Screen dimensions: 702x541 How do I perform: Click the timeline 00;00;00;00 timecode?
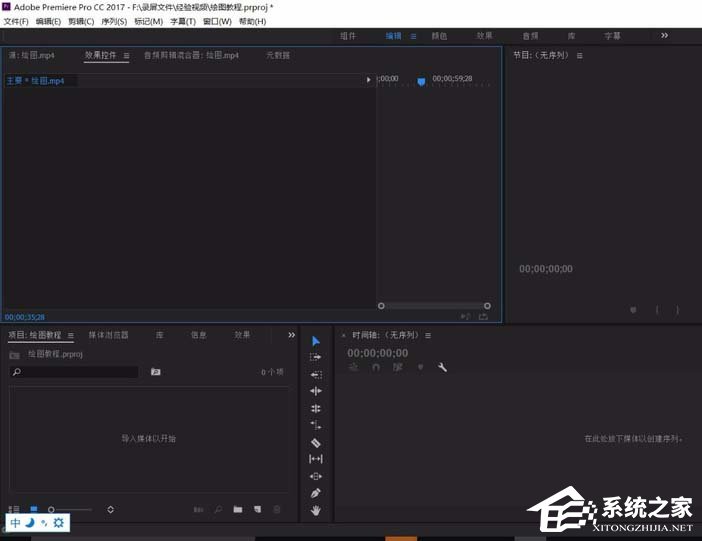tap(377, 353)
